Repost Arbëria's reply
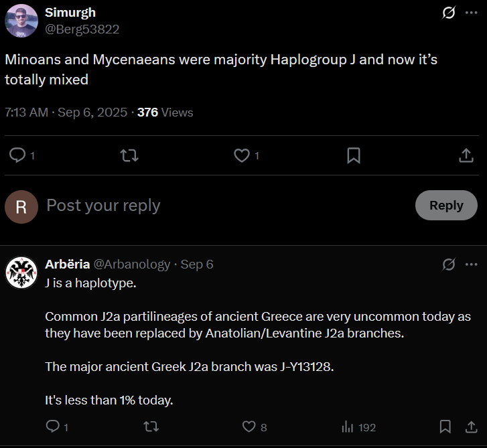 151,427
